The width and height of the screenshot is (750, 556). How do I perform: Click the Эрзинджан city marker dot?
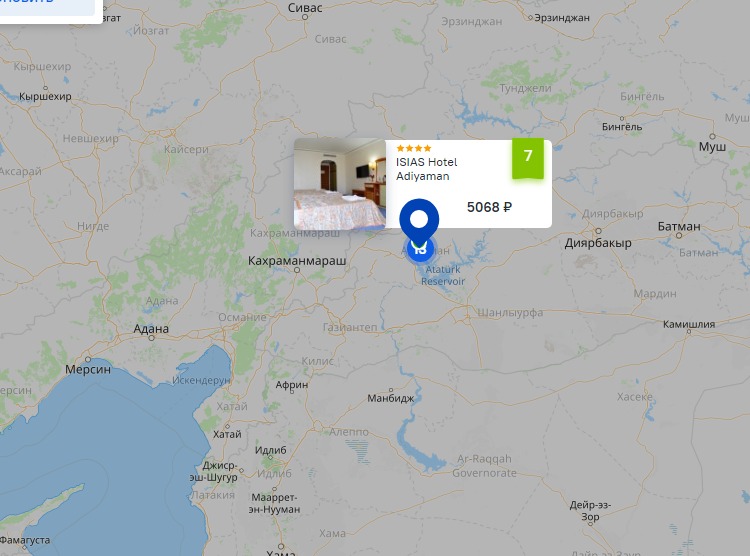coord(530,18)
